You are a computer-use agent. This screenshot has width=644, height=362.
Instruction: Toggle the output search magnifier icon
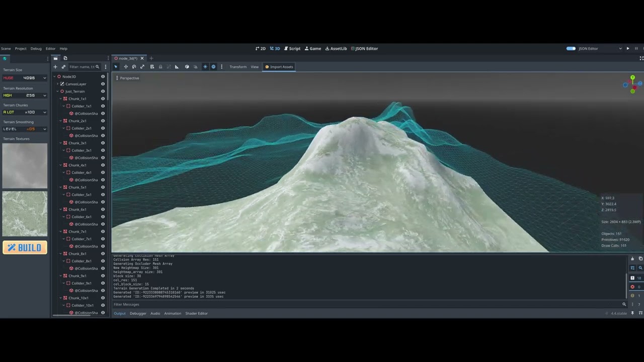click(x=640, y=268)
